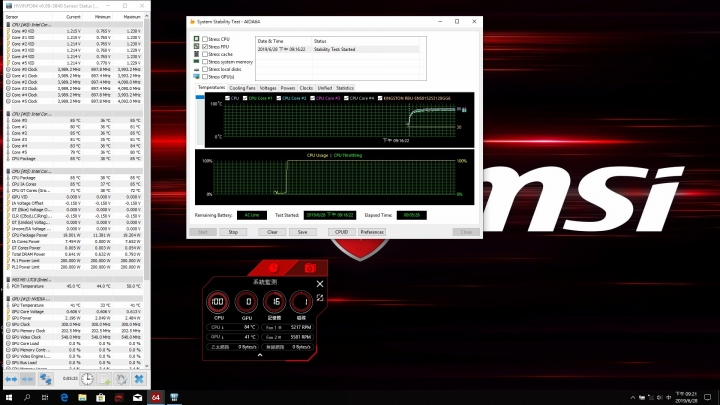The image size is (720, 405).
Task: Enable Stress GPU(s) checkbox
Action: click(205, 77)
